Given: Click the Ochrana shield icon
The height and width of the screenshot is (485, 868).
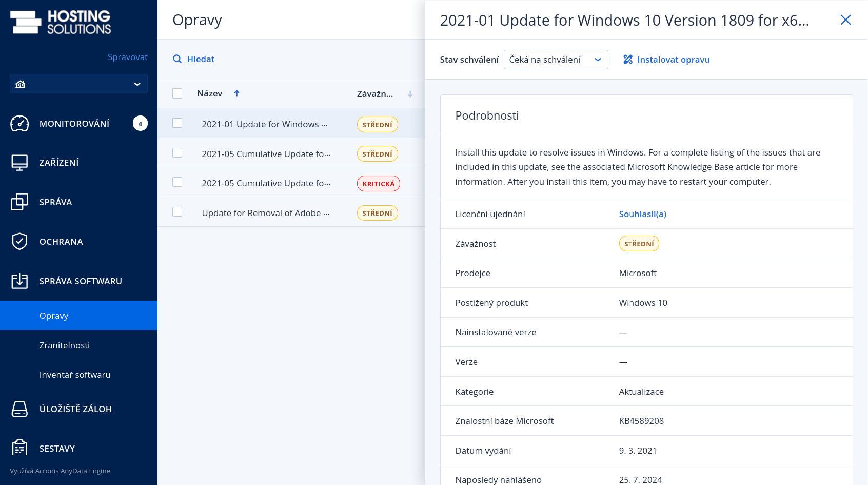Looking at the screenshot, I should pos(19,242).
